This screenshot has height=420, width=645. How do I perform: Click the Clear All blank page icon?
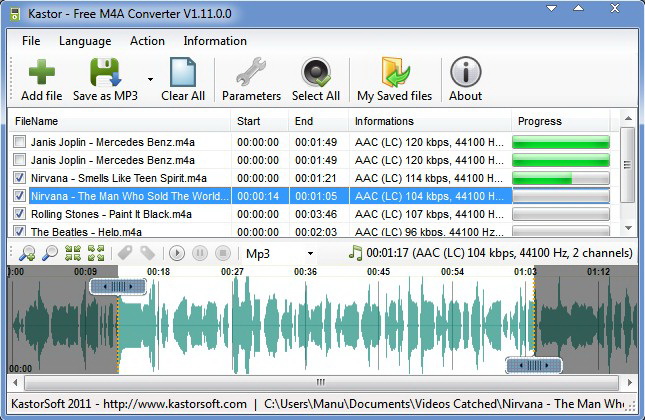pos(183,72)
